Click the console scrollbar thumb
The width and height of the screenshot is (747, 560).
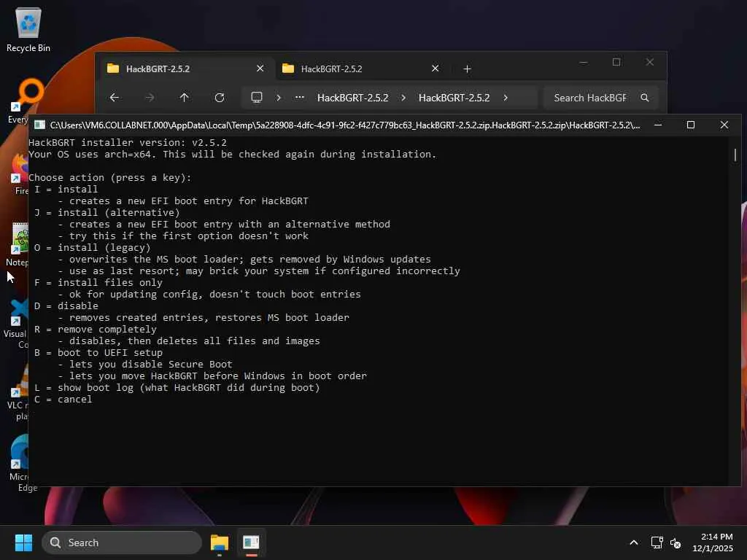[x=735, y=155]
